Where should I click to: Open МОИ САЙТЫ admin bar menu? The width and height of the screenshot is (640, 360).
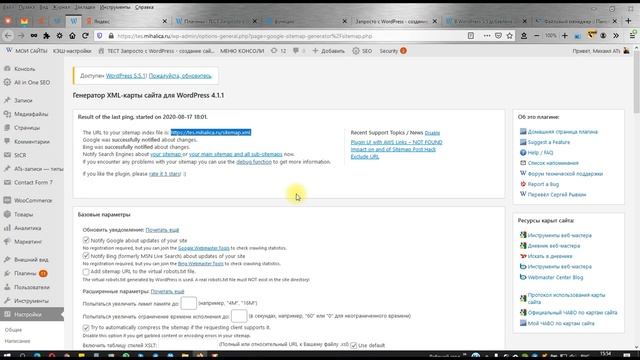pos(27,51)
